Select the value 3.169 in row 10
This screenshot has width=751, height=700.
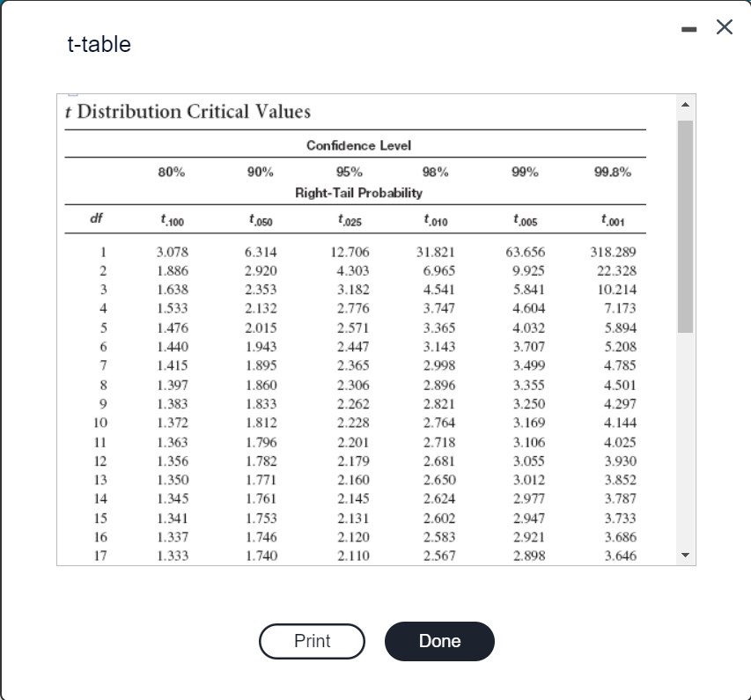point(529,423)
